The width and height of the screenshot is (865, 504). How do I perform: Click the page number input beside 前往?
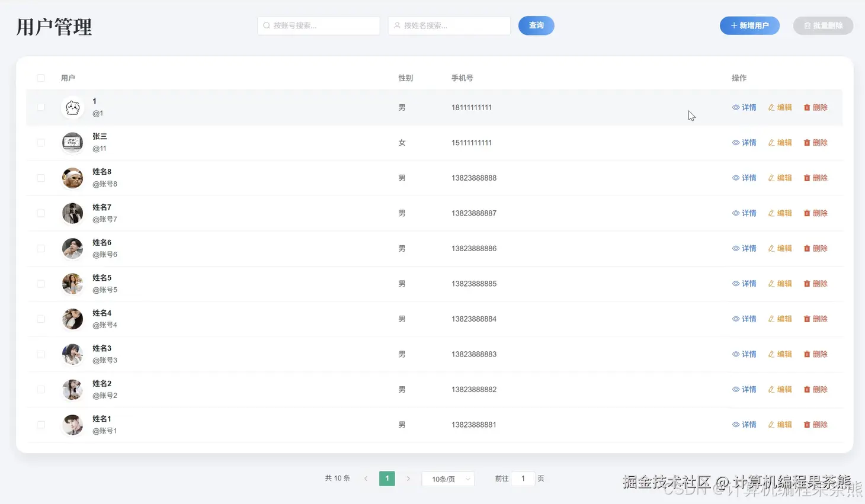pos(523,479)
